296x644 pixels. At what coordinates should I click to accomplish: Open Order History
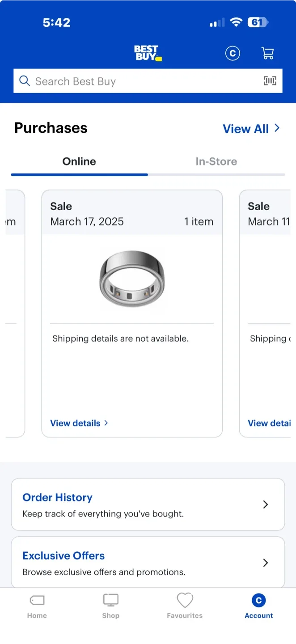(x=57, y=497)
